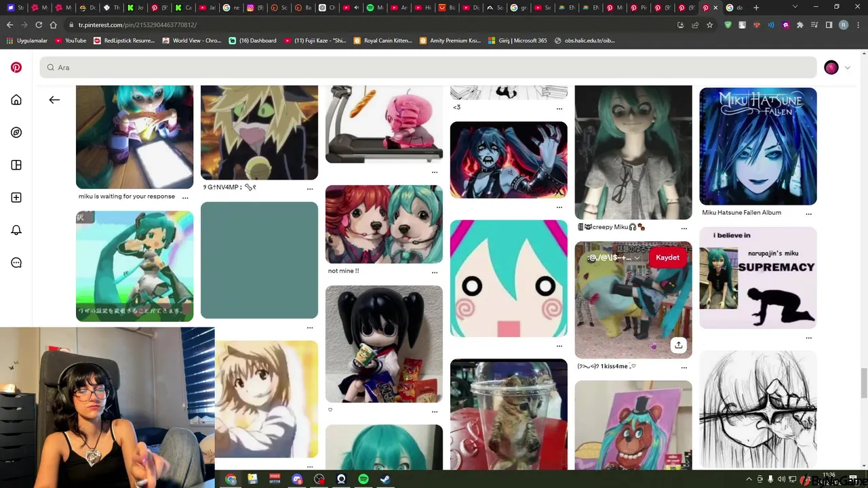
Task: Open the two dogs Miku pin
Action: tap(384, 224)
